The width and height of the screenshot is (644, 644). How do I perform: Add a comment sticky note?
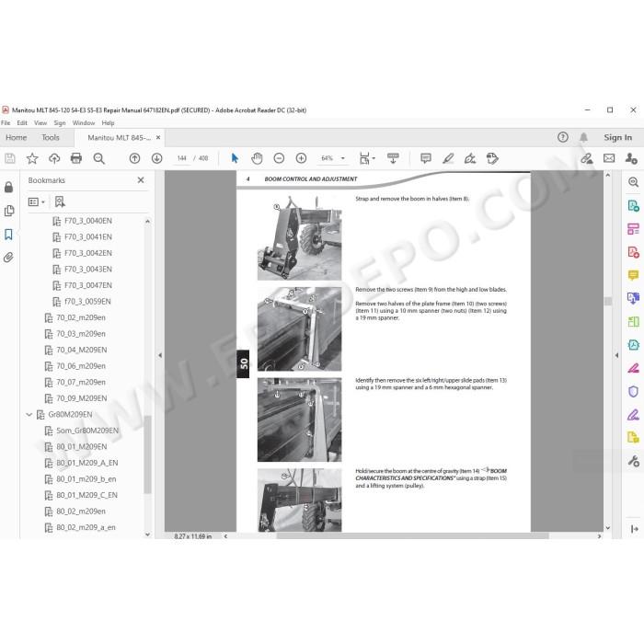(426, 158)
